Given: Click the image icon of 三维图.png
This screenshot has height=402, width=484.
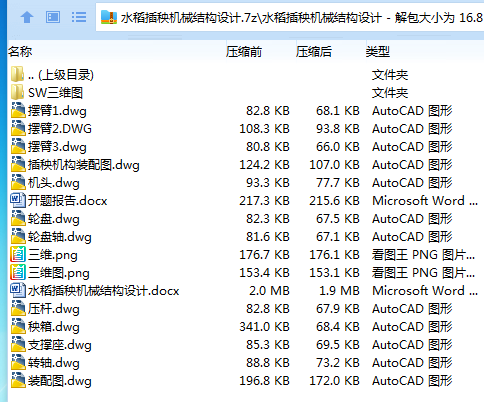Looking at the screenshot, I should pyautogui.click(x=18, y=272).
